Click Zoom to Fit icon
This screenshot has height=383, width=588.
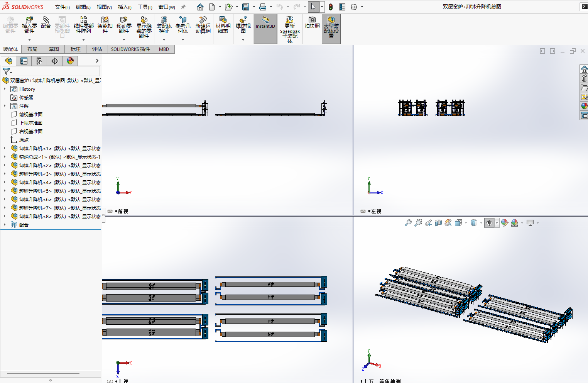(408, 223)
